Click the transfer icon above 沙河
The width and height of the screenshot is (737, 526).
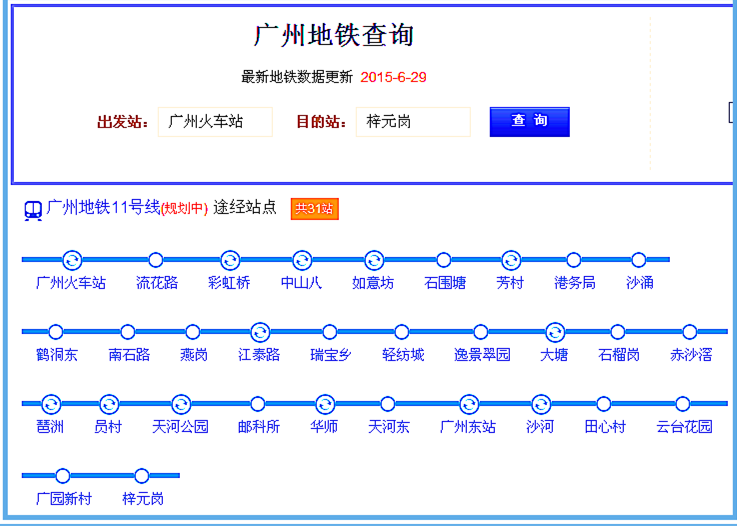pos(541,404)
